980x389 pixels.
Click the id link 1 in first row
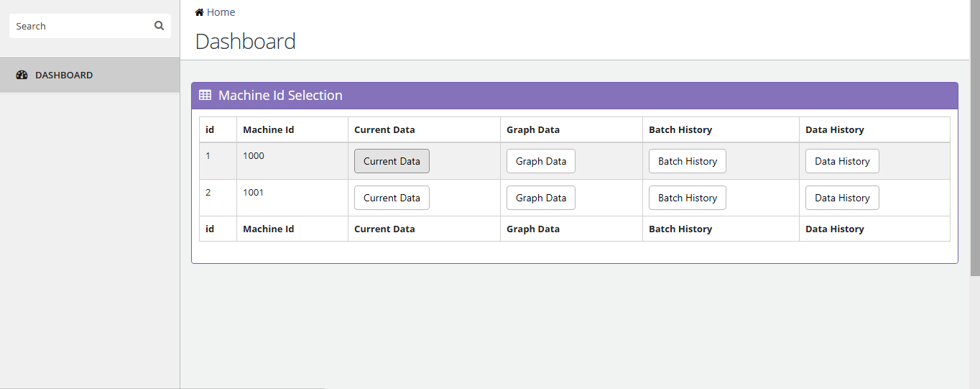tap(208, 155)
